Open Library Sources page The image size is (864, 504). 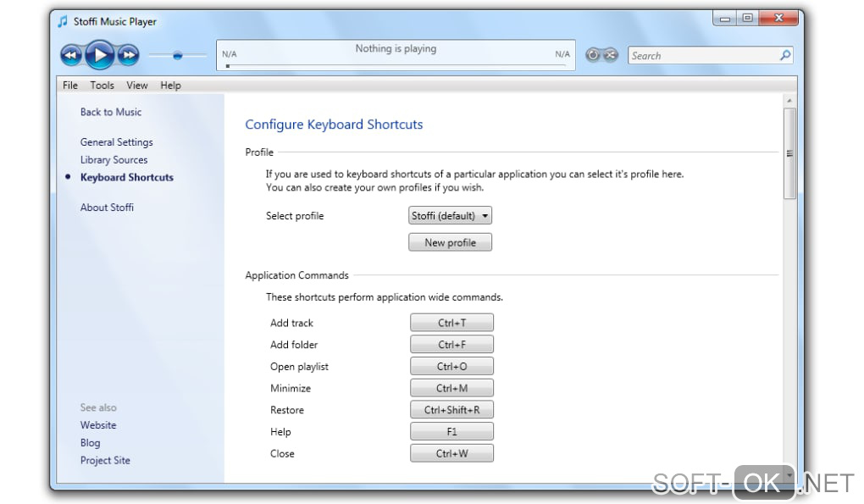tap(114, 160)
